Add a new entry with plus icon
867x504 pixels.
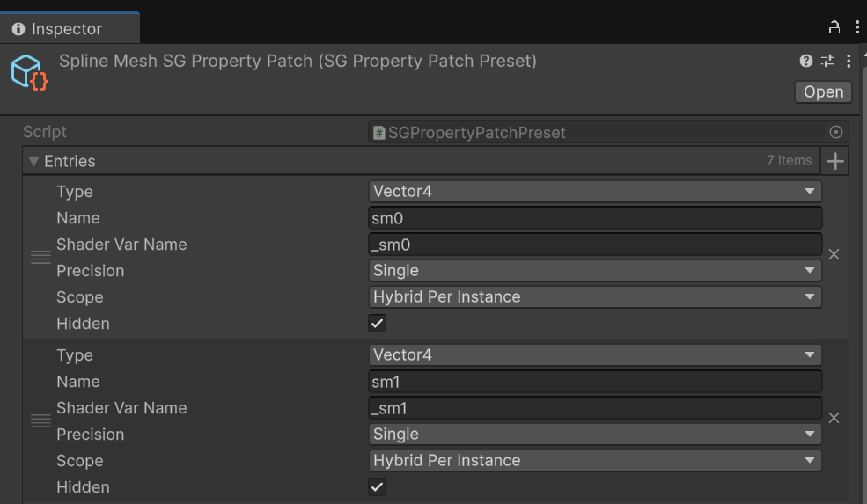(835, 161)
